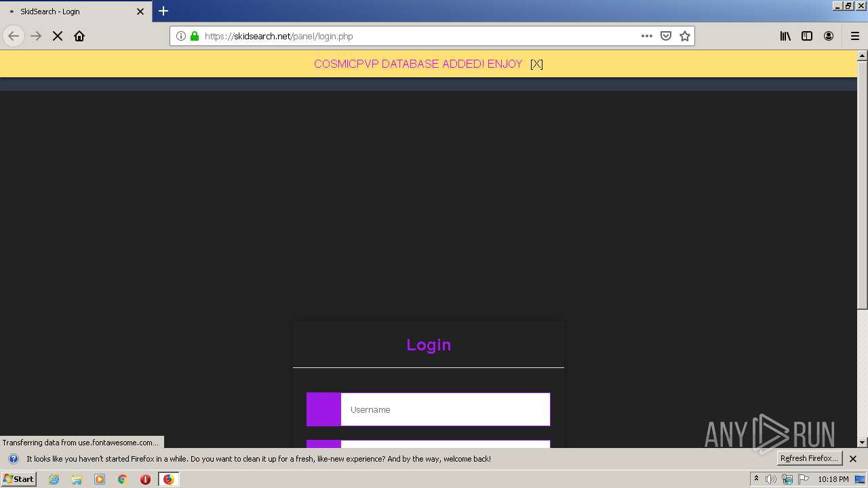The width and height of the screenshot is (868, 488).
Task: Open a new tab
Action: [163, 11]
